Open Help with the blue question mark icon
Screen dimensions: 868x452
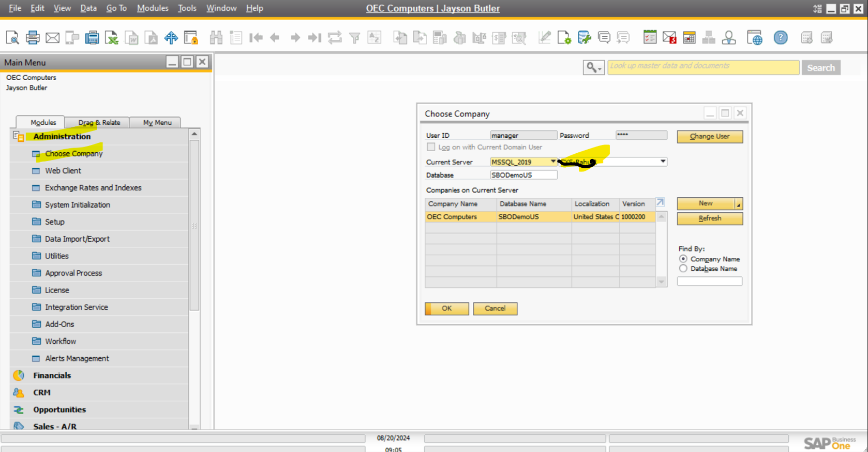pos(781,37)
